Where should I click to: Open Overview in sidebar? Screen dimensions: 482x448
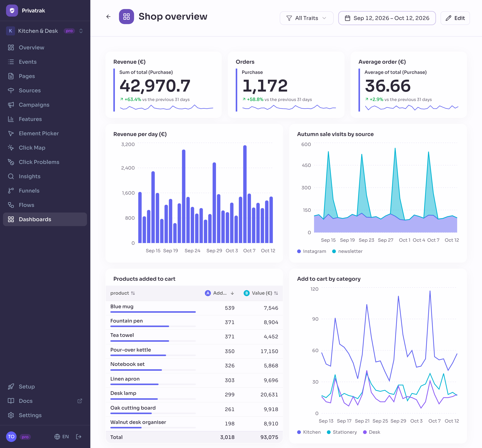coord(45,47)
